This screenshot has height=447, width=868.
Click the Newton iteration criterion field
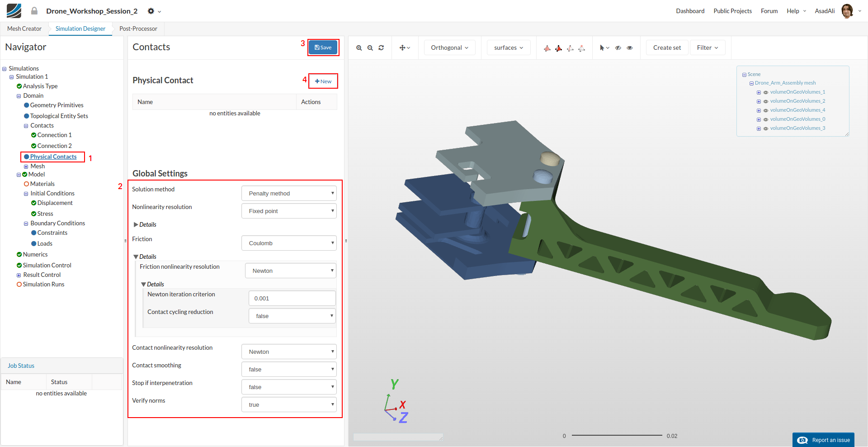pyautogui.click(x=292, y=298)
